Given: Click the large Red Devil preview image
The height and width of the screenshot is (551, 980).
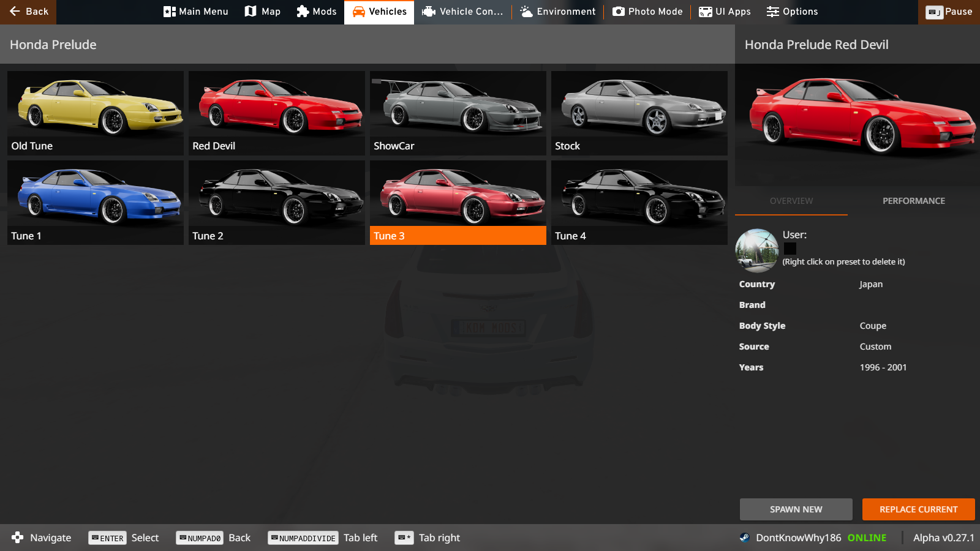Looking at the screenshot, I should pos(858,125).
